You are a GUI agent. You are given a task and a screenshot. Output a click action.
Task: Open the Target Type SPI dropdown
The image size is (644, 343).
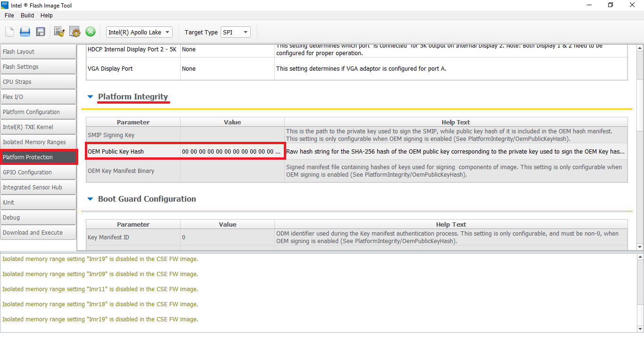pyautogui.click(x=235, y=32)
